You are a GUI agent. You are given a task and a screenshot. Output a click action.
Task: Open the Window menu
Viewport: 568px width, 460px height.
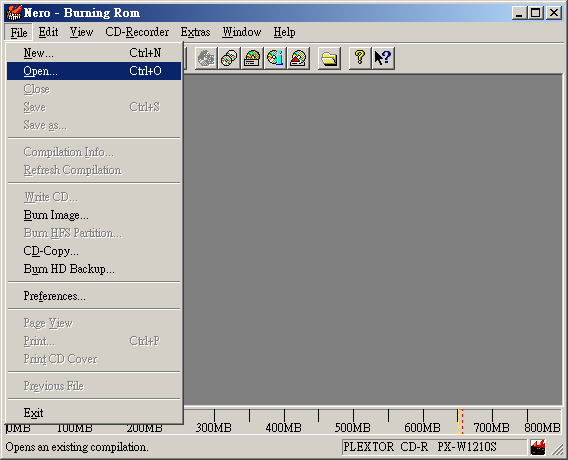[242, 32]
